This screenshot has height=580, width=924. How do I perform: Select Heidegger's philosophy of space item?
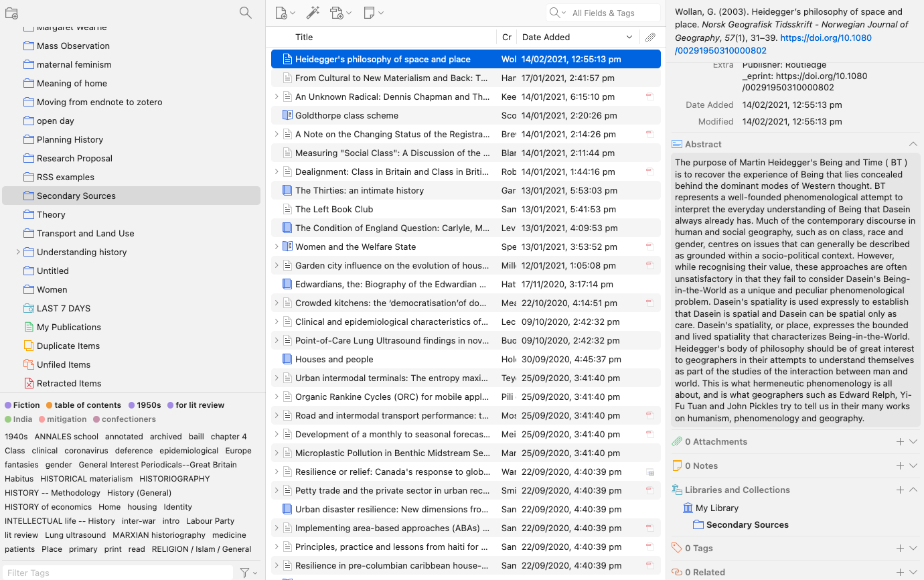point(466,59)
